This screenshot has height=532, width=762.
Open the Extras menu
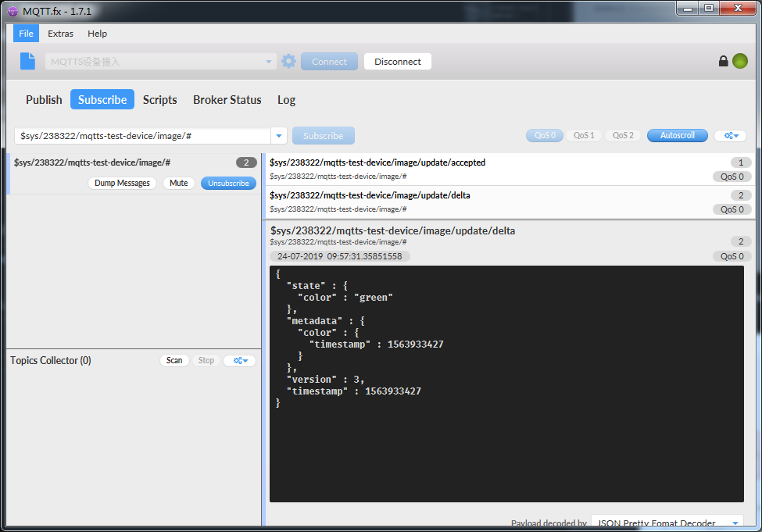(x=60, y=34)
